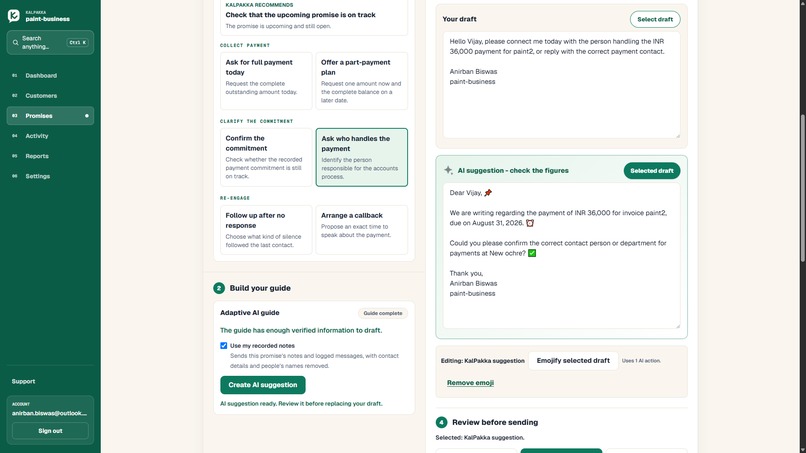The image size is (806, 453).
Task: Click inside the Your draft text area
Action: tap(561, 85)
